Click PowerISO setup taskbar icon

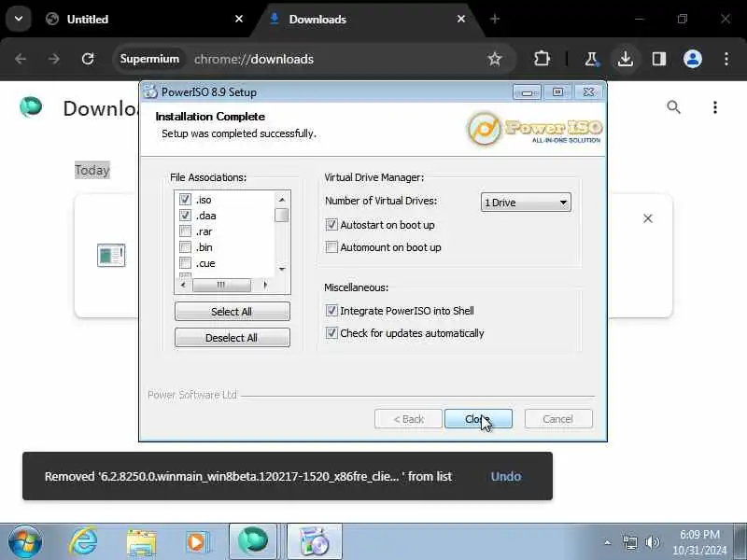pyautogui.click(x=315, y=542)
